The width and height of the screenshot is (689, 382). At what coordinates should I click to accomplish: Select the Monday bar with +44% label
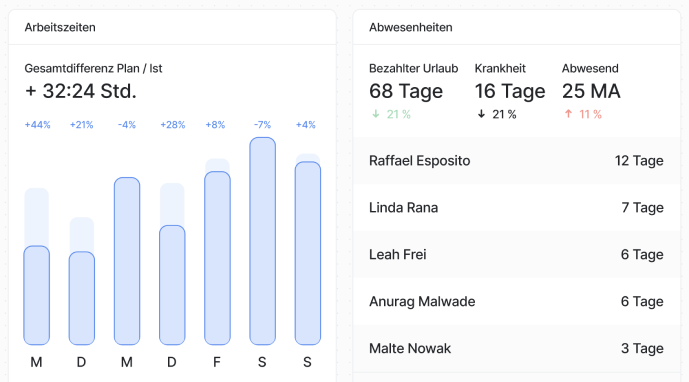[36, 295]
